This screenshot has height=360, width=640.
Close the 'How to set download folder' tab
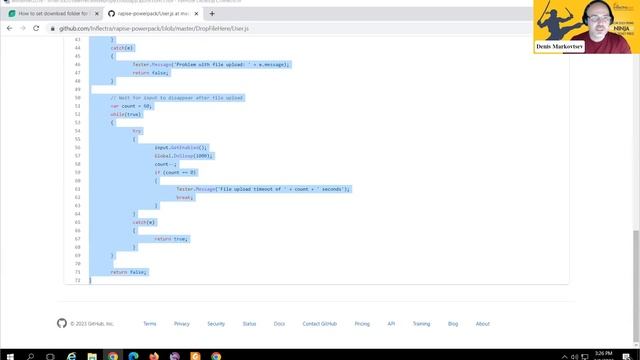click(x=97, y=13)
